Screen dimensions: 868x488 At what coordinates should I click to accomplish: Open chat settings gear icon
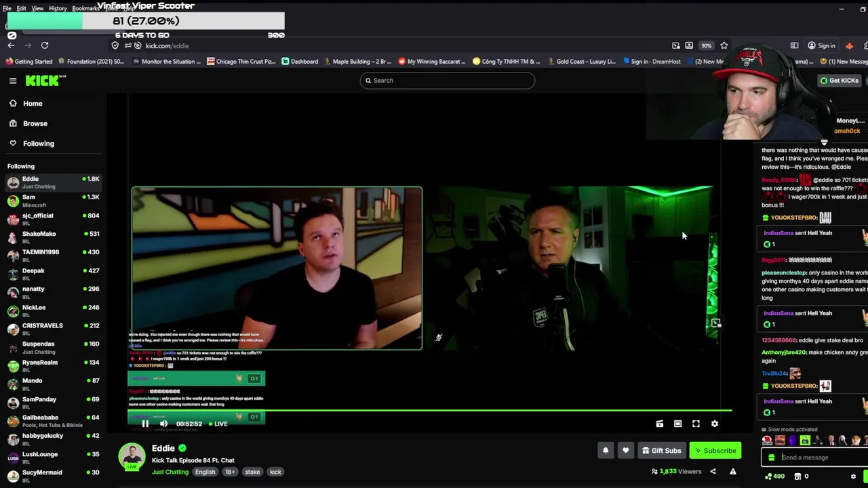pos(853,476)
